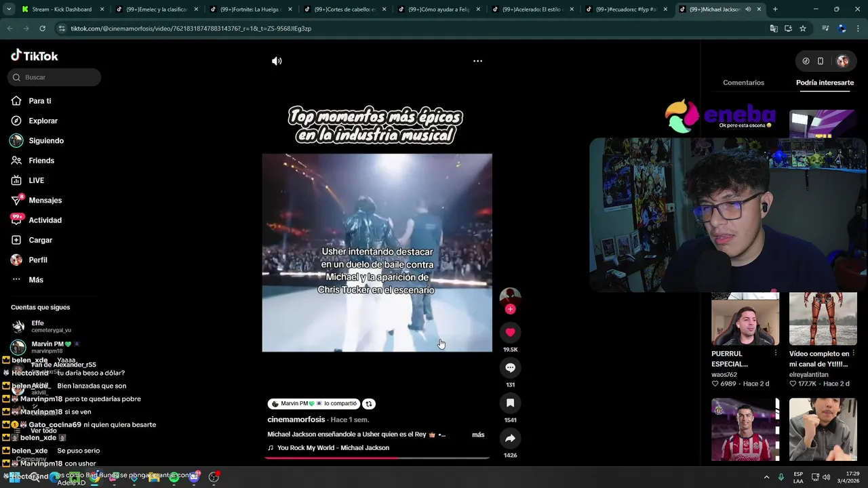Open the waos762 author link
This screenshot has width=868, height=488.
coord(724,374)
